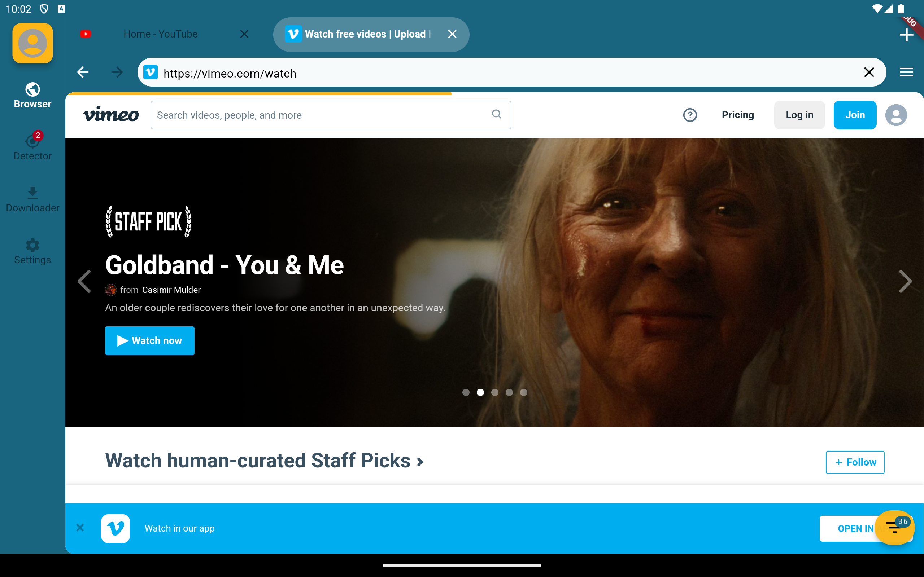Screen dimensions: 924x577
Task: Open the Detector panel in sidebar
Action: click(x=32, y=147)
